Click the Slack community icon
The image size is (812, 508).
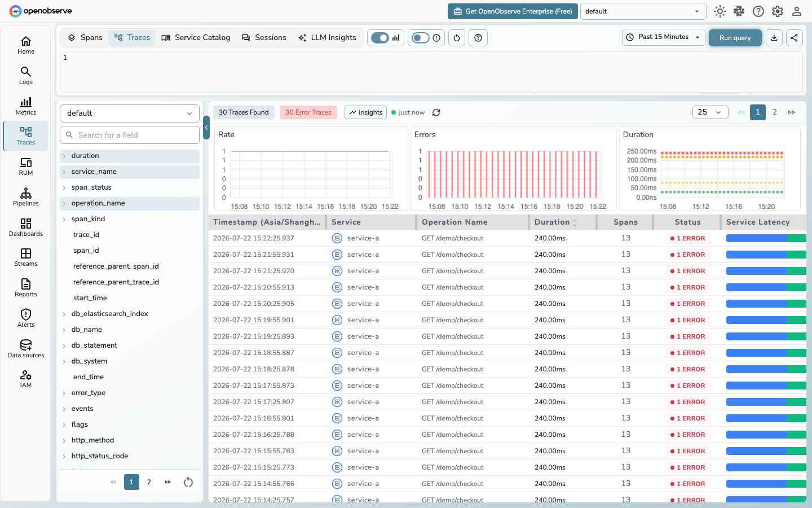coord(739,11)
